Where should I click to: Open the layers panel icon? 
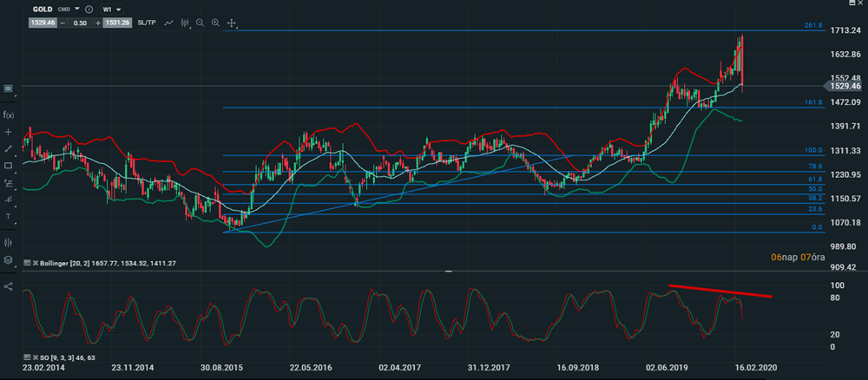(x=8, y=259)
